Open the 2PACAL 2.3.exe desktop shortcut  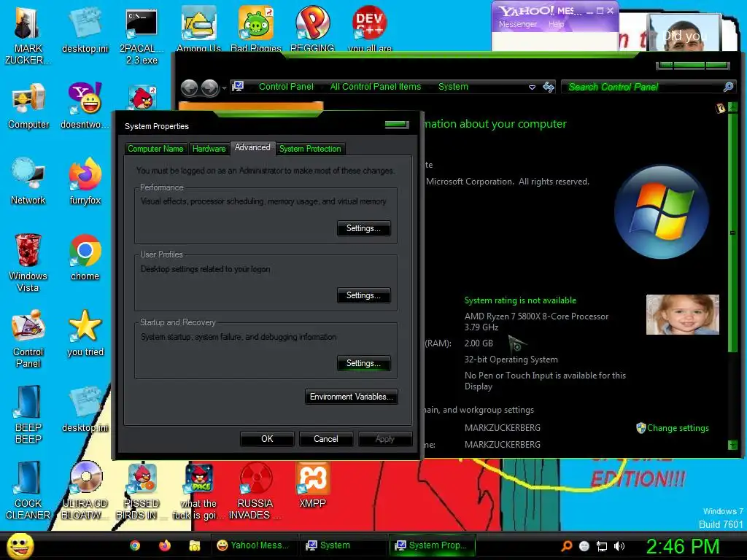pos(142,35)
